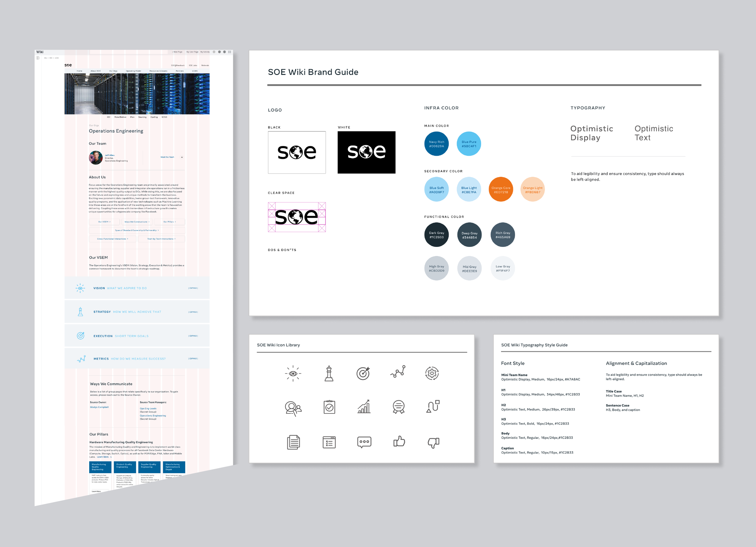
Task: Click the clipboard checkmark icon
Action: tap(329, 407)
